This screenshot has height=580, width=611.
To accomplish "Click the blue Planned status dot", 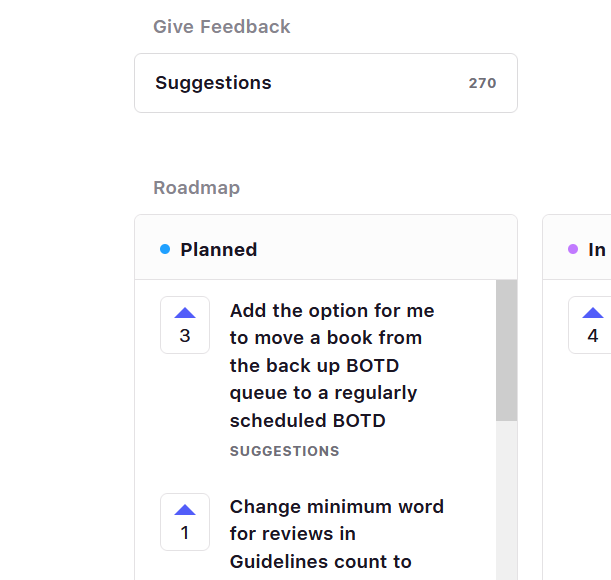I will click(165, 249).
